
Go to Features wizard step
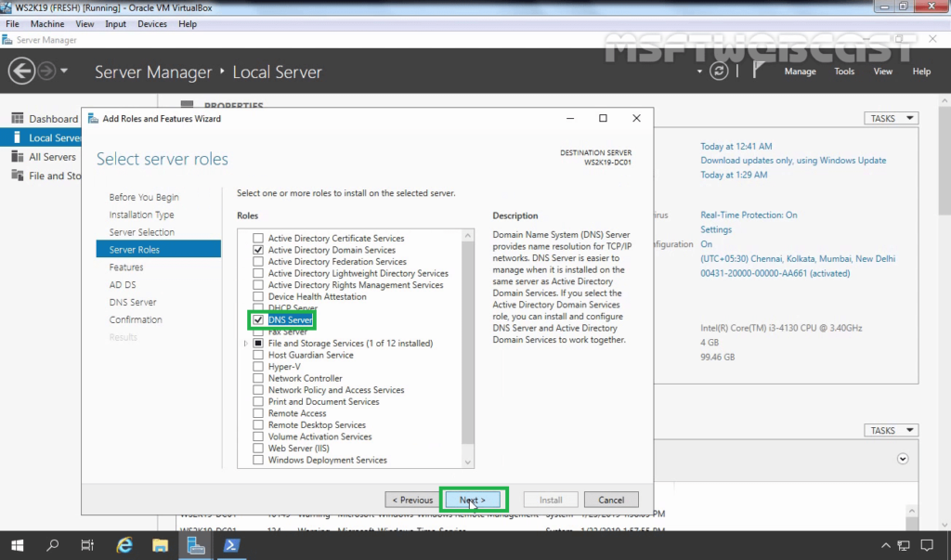pyautogui.click(x=126, y=267)
